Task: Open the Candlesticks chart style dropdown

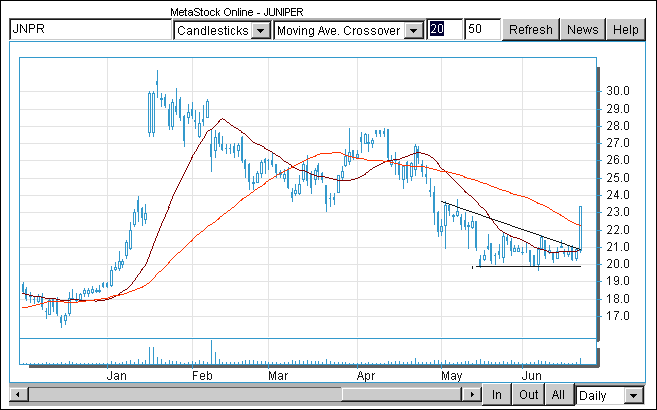Action: pos(222,30)
